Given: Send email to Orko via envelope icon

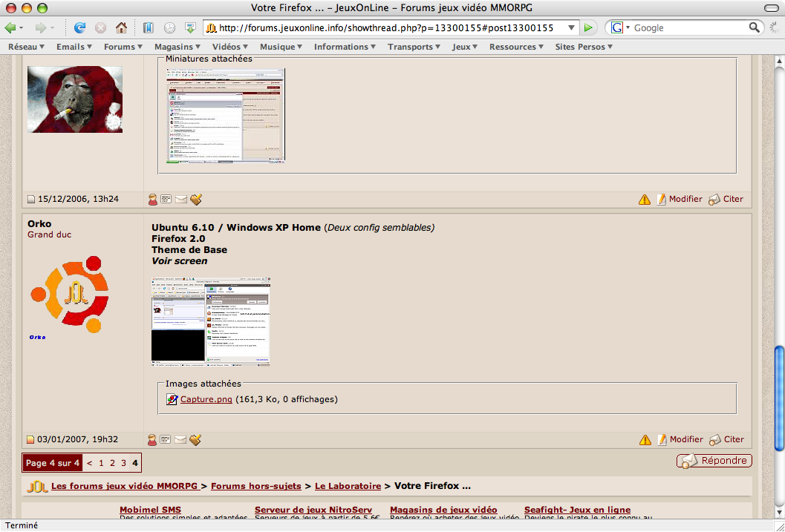Looking at the screenshot, I should pyautogui.click(x=180, y=440).
